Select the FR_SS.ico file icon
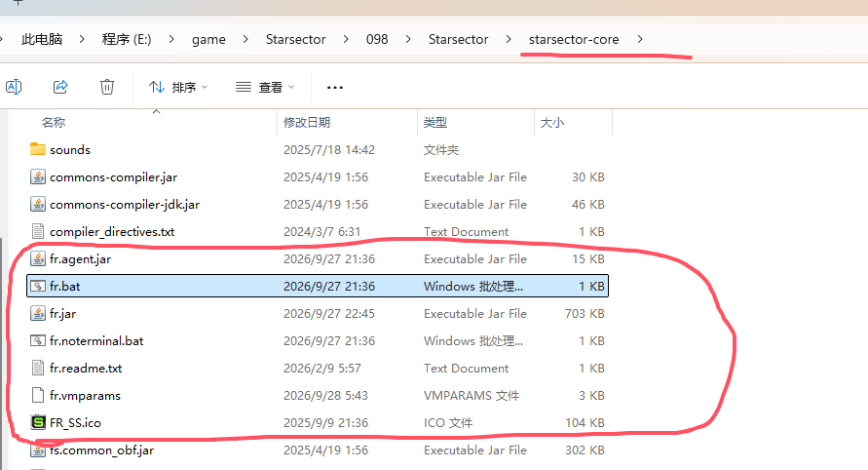Screen dimensions: 868x470 coord(38,422)
